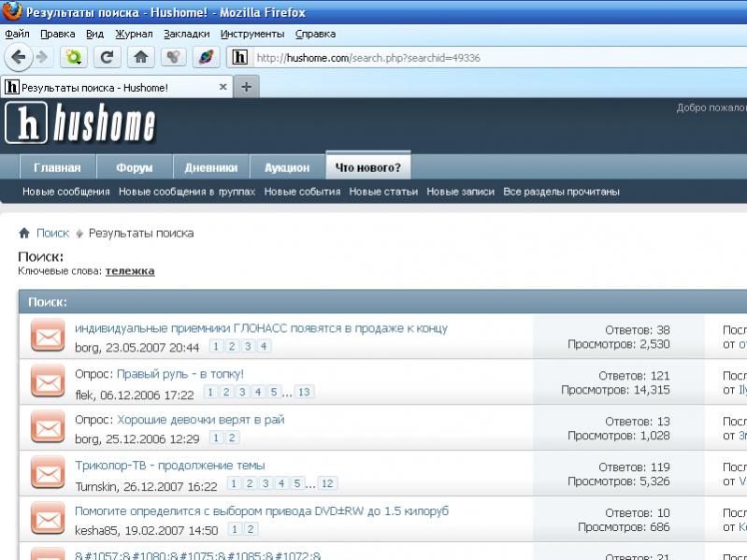Go back with the browser back arrow
747x560 pixels.
(x=18, y=58)
